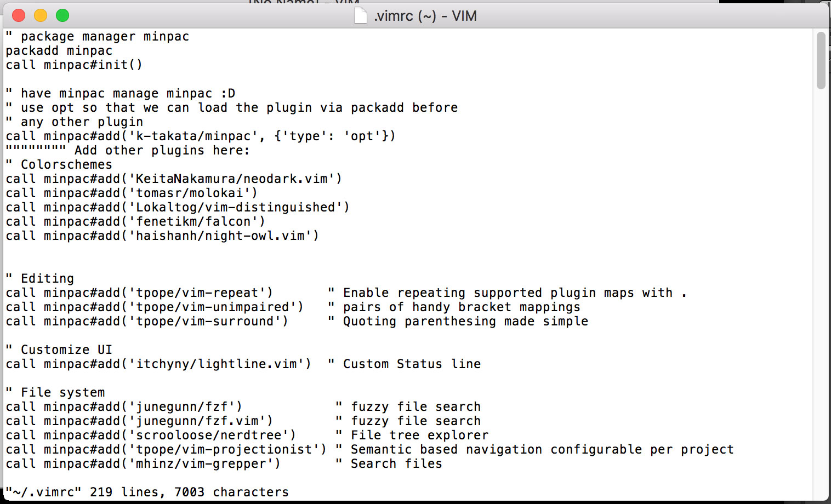The image size is (831, 504).
Task: Click the "Editing" section comment
Action: pyautogui.click(x=47, y=279)
